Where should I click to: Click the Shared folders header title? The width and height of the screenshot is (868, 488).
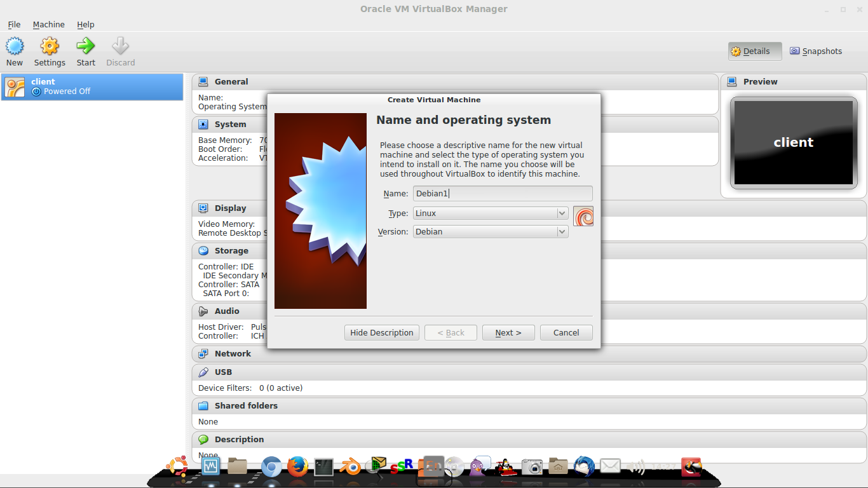[x=246, y=406]
